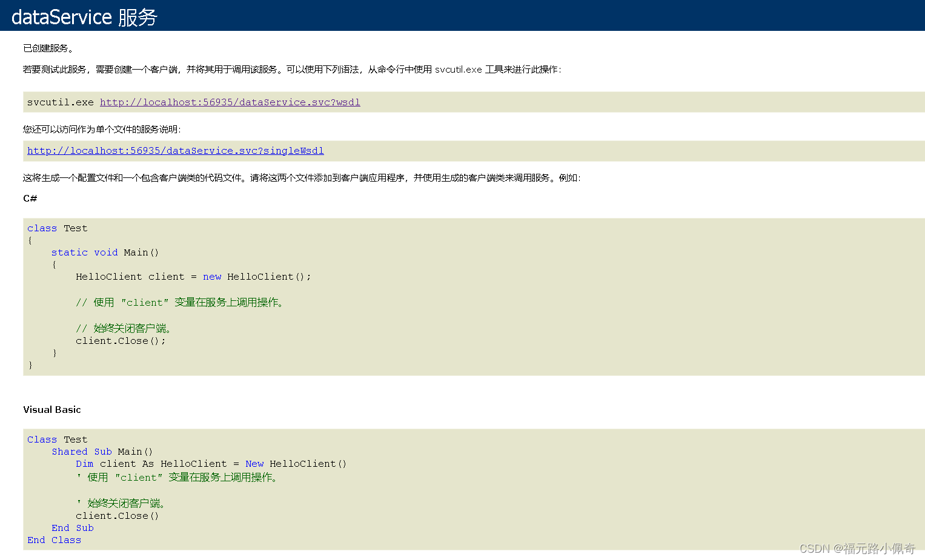
Task: Click the "dataService 服务" page title
Action: [x=84, y=17]
